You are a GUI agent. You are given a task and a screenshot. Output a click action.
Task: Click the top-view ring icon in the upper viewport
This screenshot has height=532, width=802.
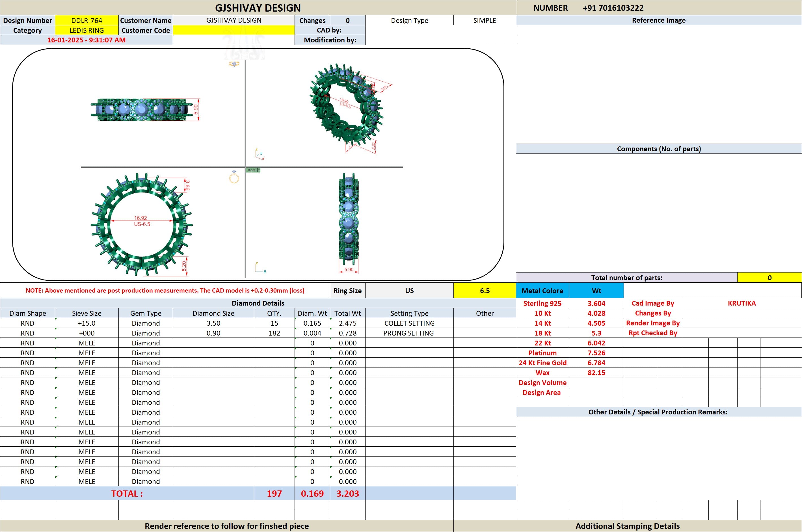click(234, 64)
